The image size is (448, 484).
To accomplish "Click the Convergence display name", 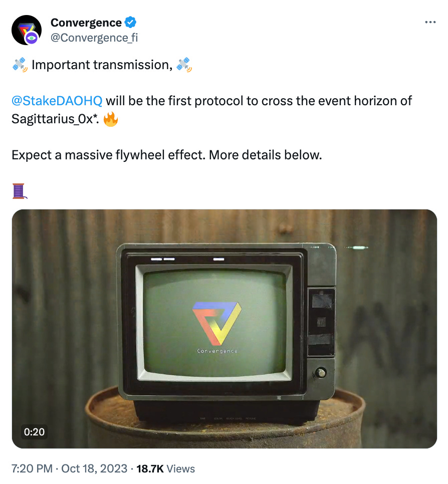I will pos(86,23).
